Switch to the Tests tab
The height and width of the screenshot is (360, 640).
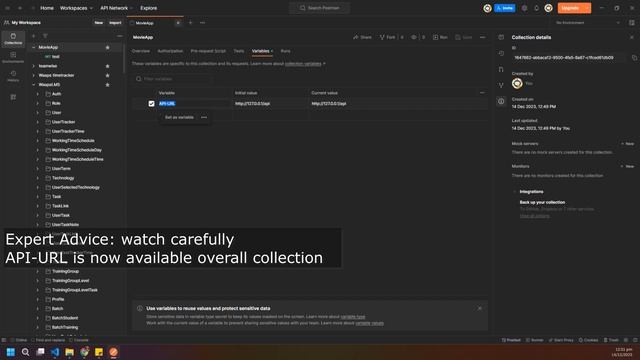coord(239,51)
